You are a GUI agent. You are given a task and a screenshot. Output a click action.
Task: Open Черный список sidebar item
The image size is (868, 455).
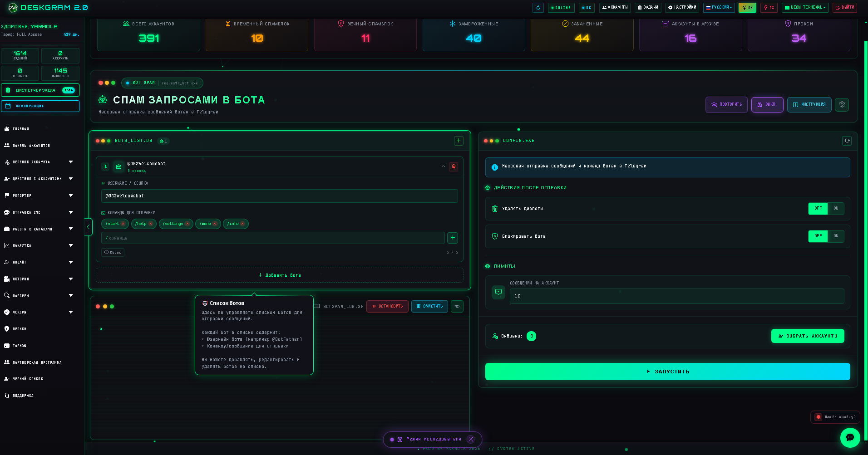(x=28, y=379)
